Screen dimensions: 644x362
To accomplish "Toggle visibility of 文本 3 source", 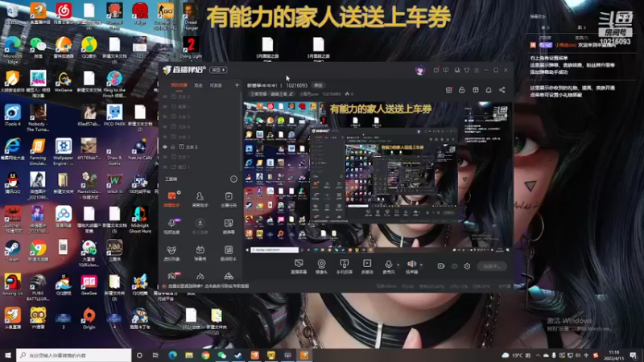I will pyautogui.click(x=165, y=137).
